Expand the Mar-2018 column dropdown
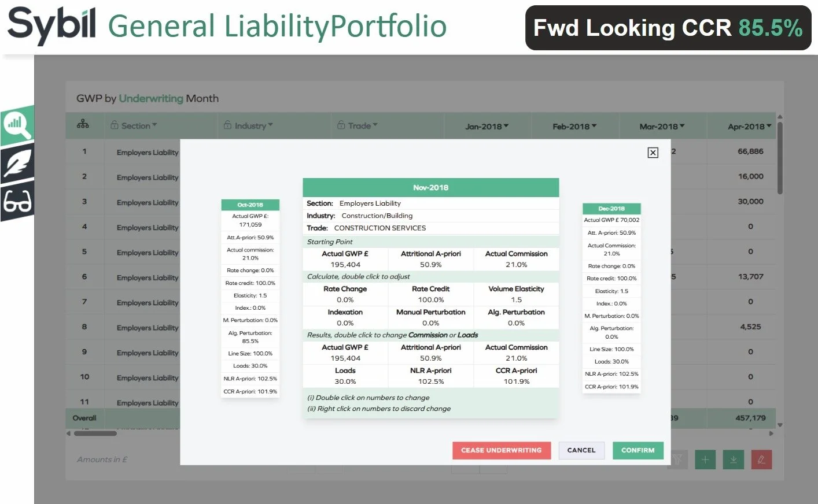This screenshot has height=504, width=818. (681, 126)
